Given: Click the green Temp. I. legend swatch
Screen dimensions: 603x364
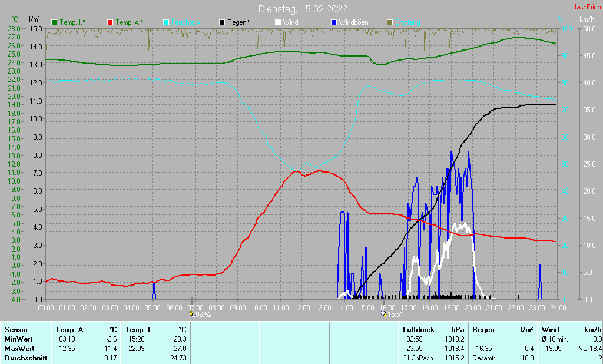Looking at the screenshot, I should coord(54,22).
